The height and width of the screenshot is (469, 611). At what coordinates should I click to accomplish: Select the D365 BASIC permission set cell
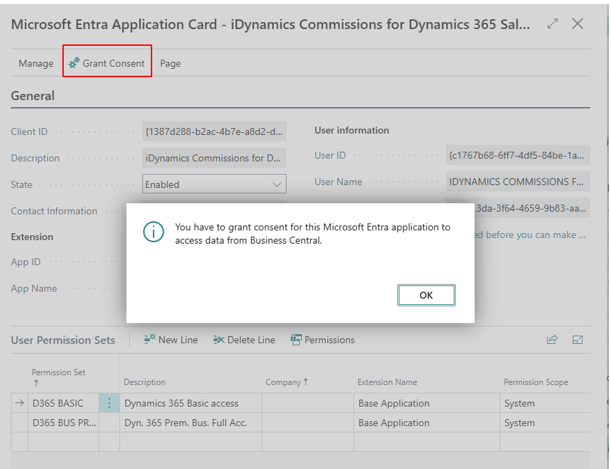pos(63,403)
